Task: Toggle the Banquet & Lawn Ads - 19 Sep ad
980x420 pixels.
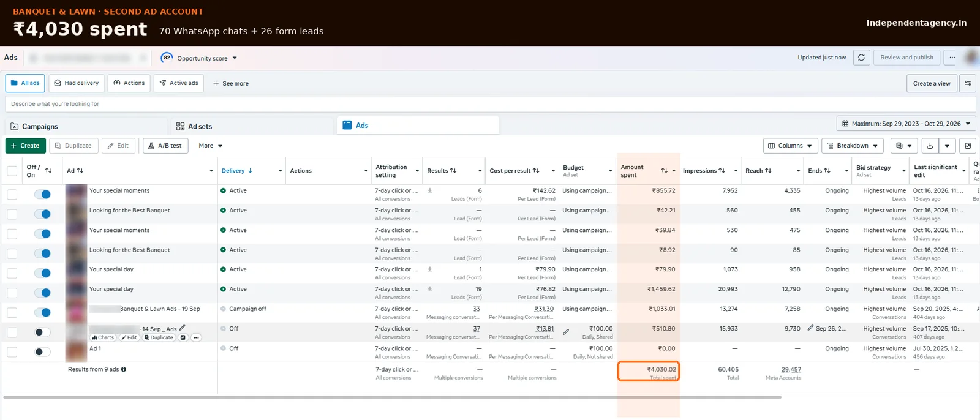Action: coord(42,313)
